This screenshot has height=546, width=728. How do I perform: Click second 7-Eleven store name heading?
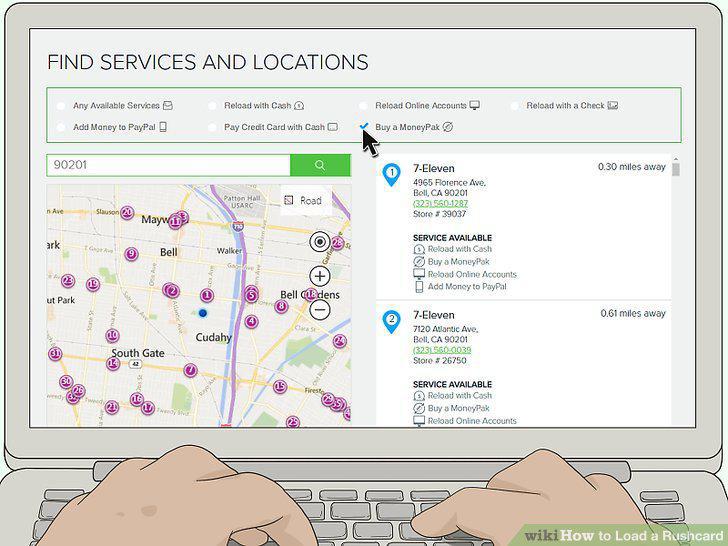tap(434, 315)
